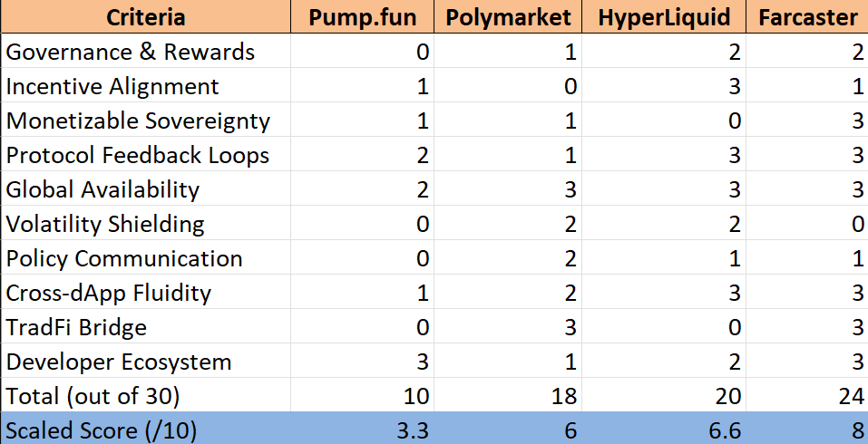Select the Monetizable Sovereignty label cell
The height and width of the screenshot is (444, 868).
[146, 120]
